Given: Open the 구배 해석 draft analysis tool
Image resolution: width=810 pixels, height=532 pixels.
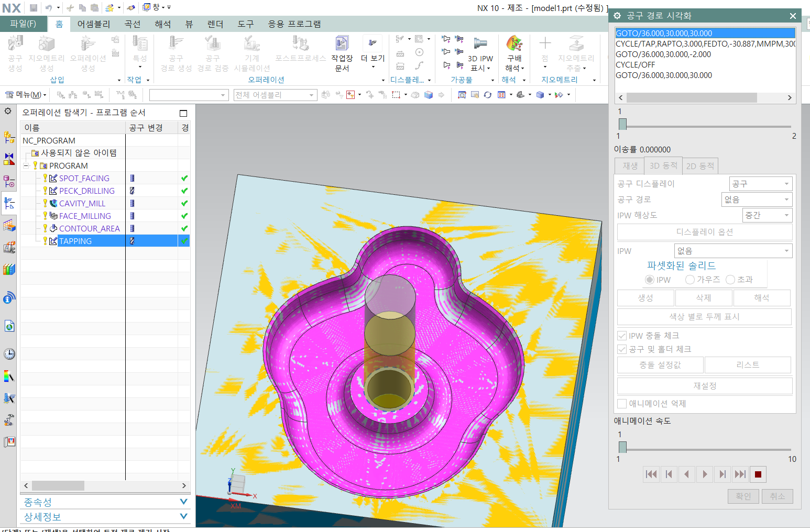Looking at the screenshot, I should pyautogui.click(x=515, y=53).
